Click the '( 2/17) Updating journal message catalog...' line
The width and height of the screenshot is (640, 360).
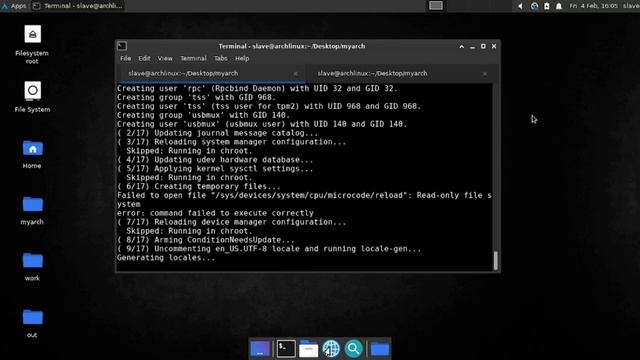217,133
